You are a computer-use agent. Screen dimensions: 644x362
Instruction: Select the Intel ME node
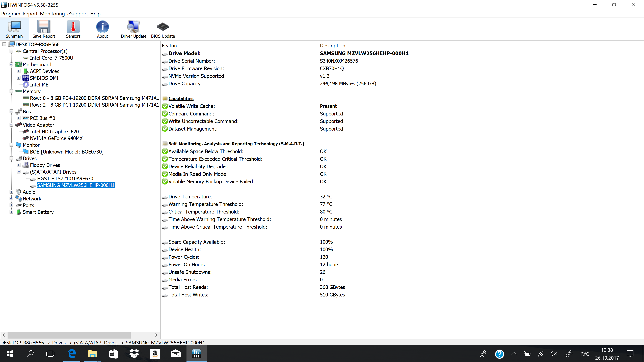pos(39,85)
